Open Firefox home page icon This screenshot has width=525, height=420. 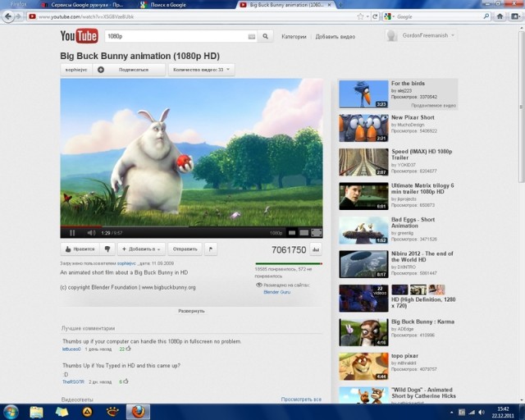pyautogui.click(x=500, y=16)
